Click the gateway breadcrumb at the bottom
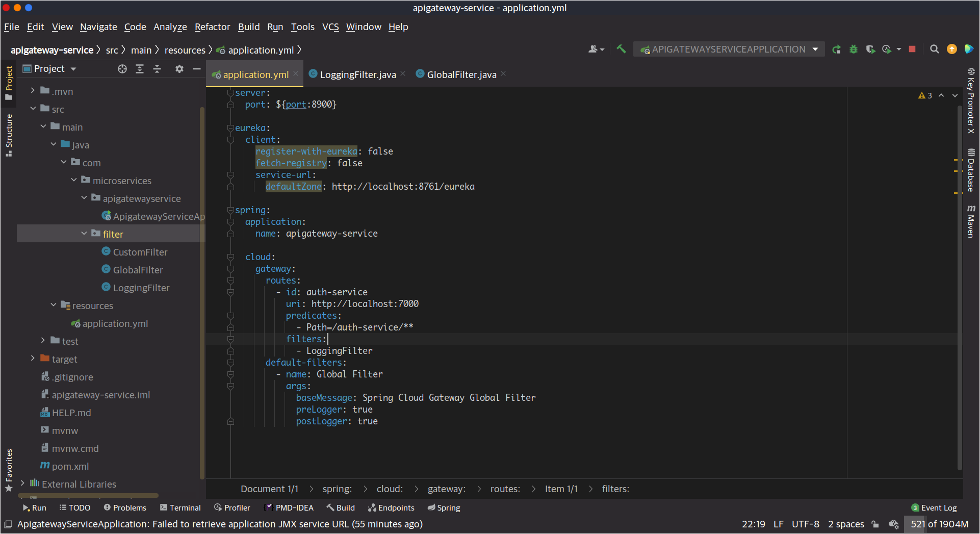980x534 pixels. click(x=446, y=489)
